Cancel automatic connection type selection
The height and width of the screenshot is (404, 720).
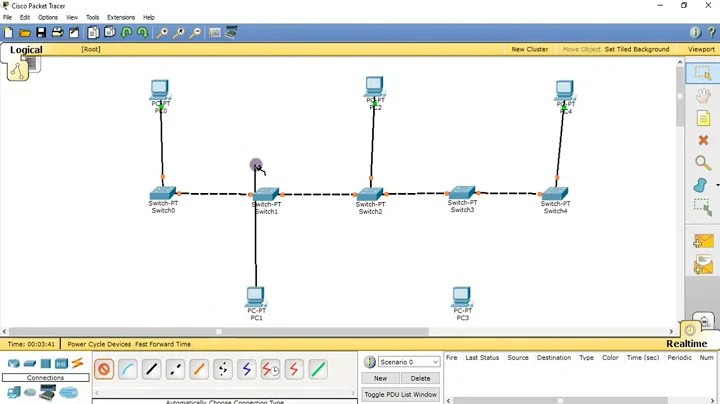point(104,369)
